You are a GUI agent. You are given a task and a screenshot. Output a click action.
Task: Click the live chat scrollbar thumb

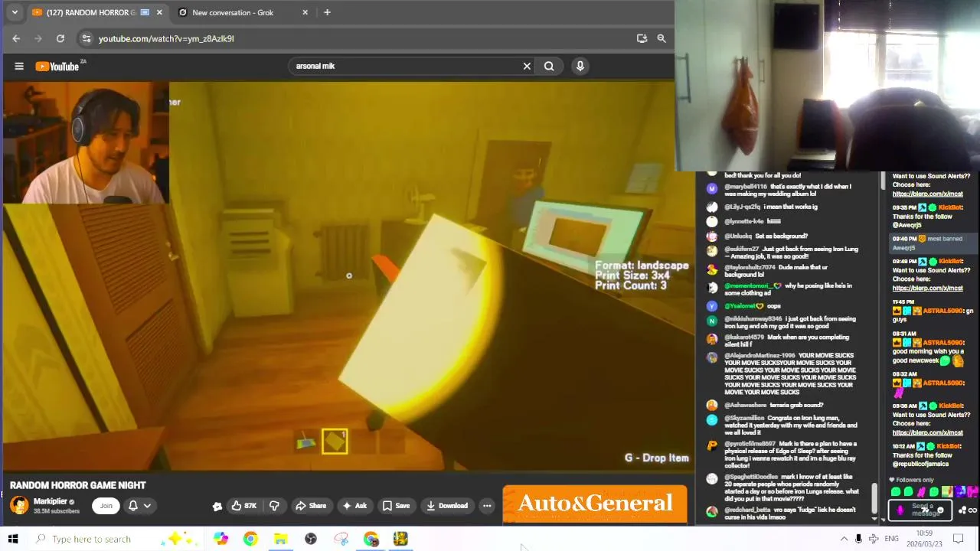874,499
